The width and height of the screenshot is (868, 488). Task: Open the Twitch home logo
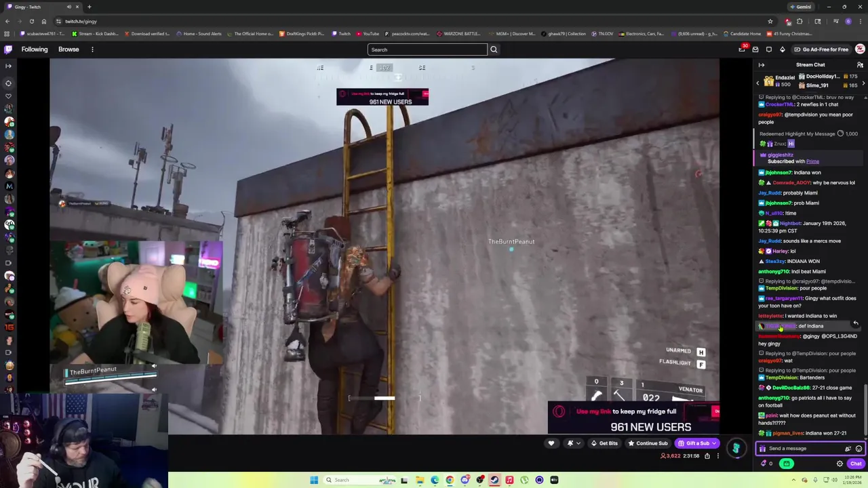pyautogui.click(x=8, y=49)
